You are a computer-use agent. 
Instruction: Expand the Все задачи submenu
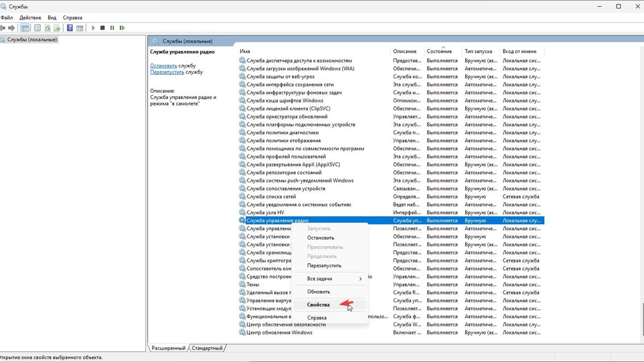(x=329, y=278)
